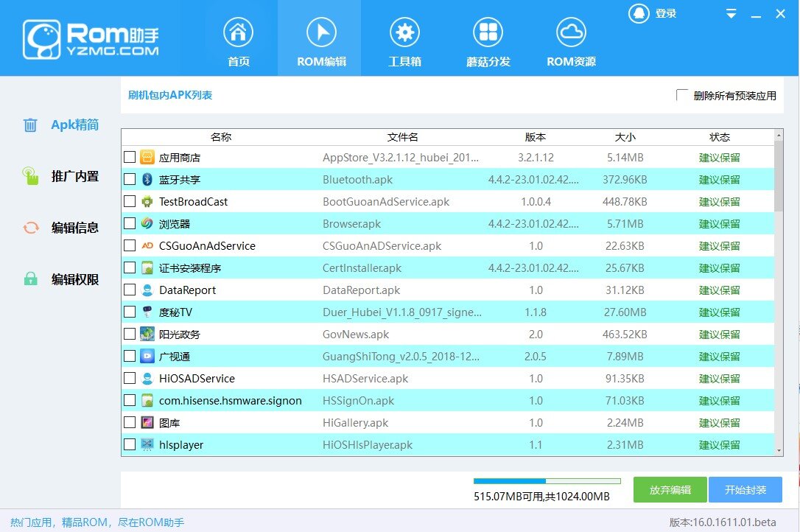Click the 登录 login link
The height and width of the screenshot is (532, 800).
click(666, 13)
